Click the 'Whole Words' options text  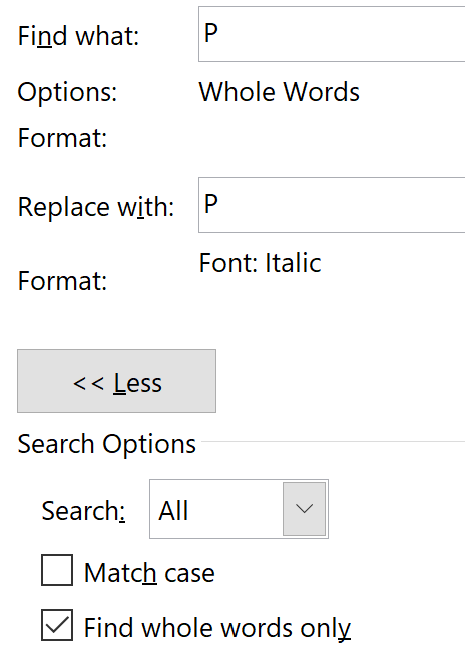click(x=279, y=92)
